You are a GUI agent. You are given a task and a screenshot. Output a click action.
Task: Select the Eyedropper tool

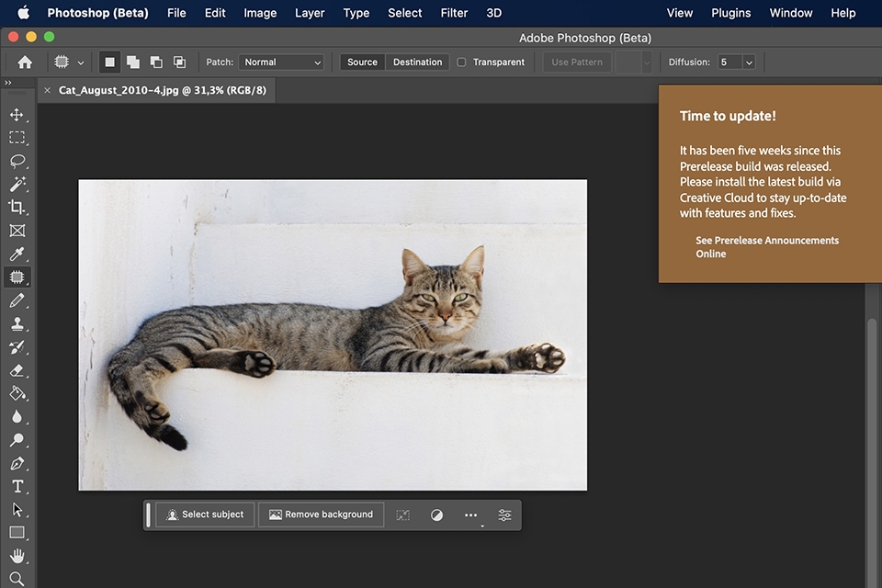point(17,254)
